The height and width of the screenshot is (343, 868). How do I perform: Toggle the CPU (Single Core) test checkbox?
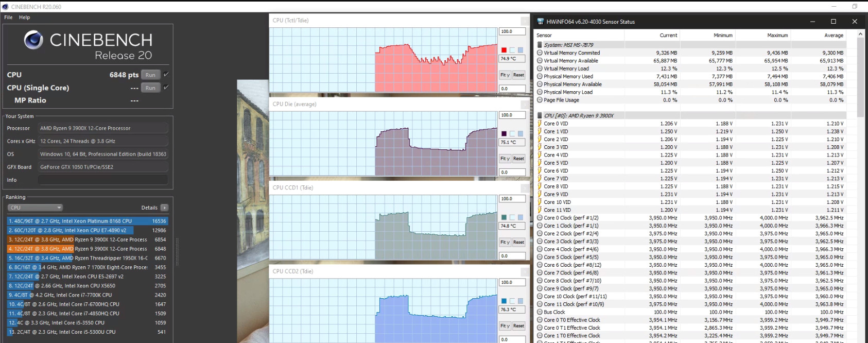point(166,88)
